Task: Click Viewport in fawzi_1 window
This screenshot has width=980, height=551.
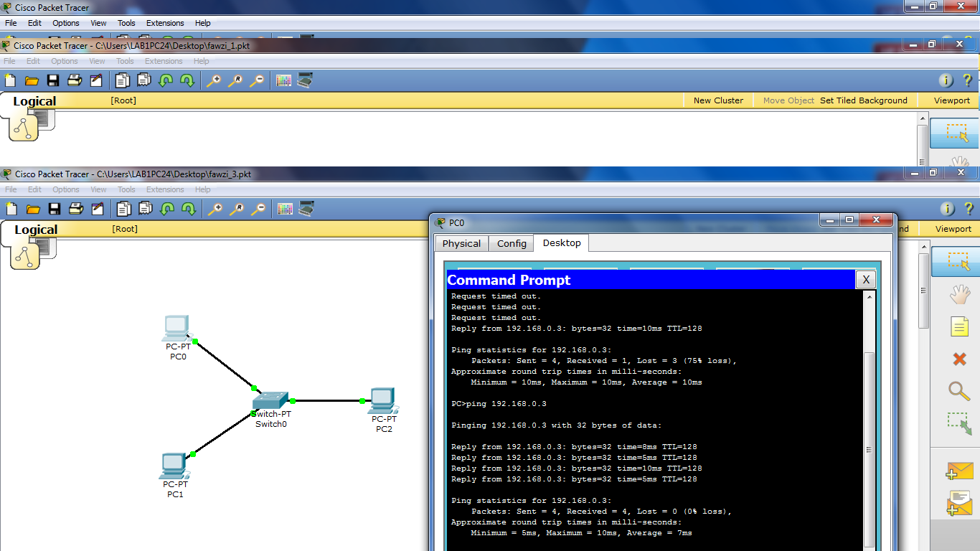Action: point(952,100)
